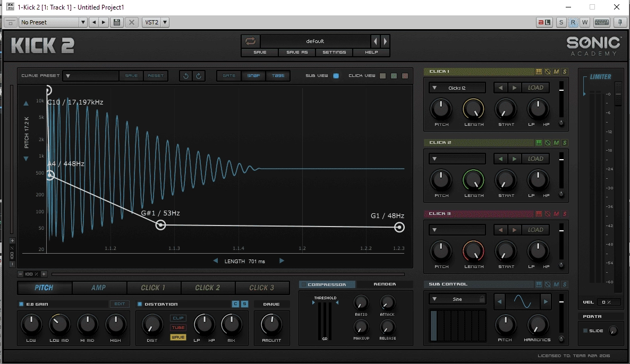The width and height of the screenshot is (630, 364).
Task: Toggle the SNAP mode button
Action: (253, 75)
